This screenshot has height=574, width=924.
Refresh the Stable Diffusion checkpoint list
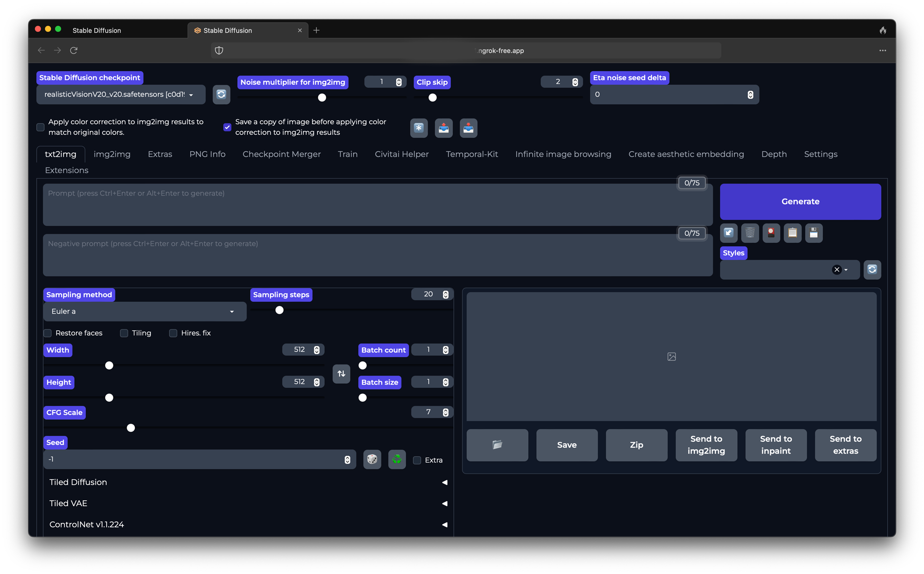click(x=221, y=94)
